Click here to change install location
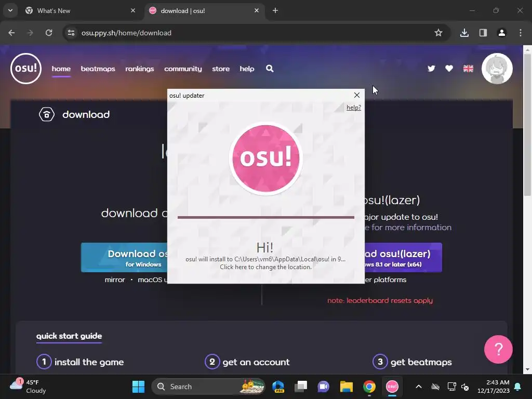The width and height of the screenshot is (532, 399). pyautogui.click(x=265, y=267)
